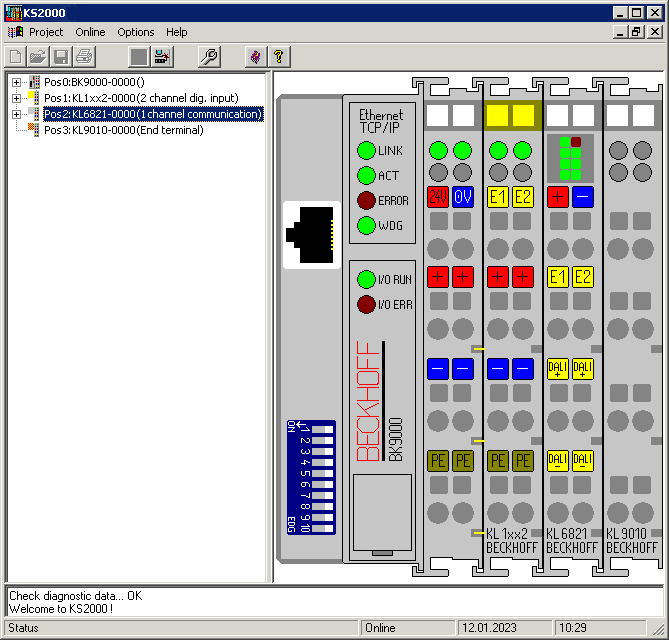Select Pos0:BK9000-0000() in the tree

click(x=94, y=81)
